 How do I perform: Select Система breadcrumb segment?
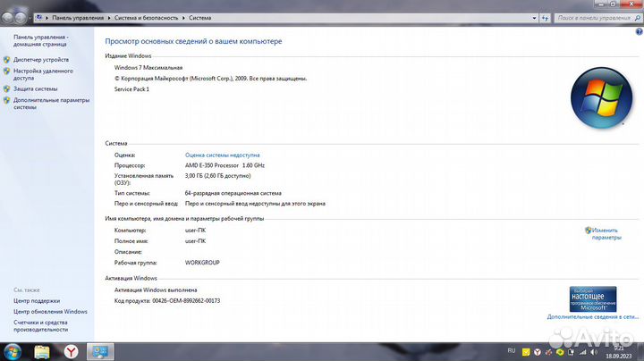tap(200, 18)
